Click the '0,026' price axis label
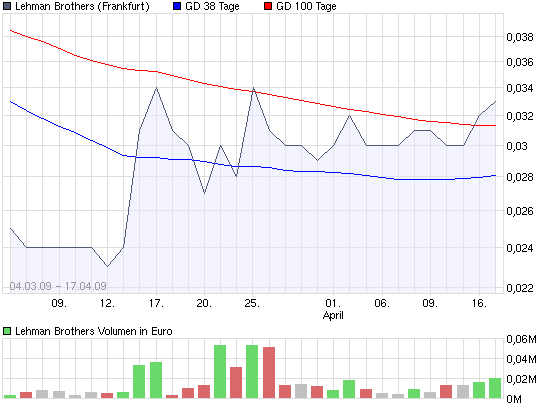Viewport: 545px width, 407px height. tap(520, 211)
